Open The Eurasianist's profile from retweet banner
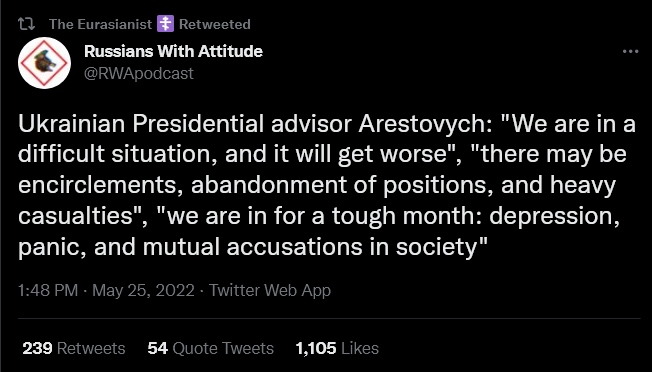 [x=101, y=24]
